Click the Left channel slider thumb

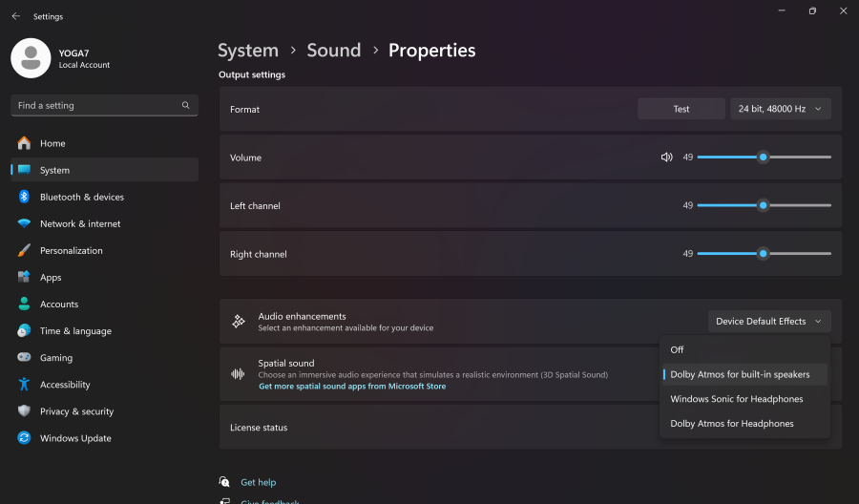click(x=763, y=205)
